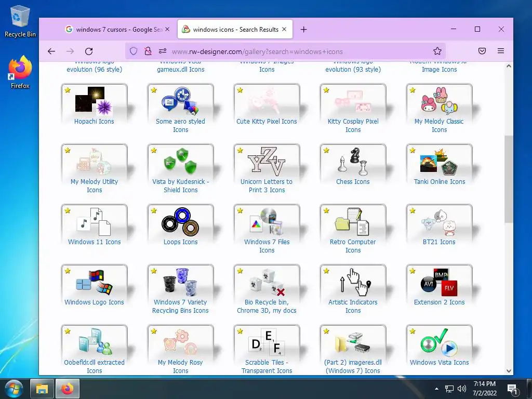This screenshot has height=399, width=532.
Task: Show hidden system tray icons
Action: coord(436,389)
